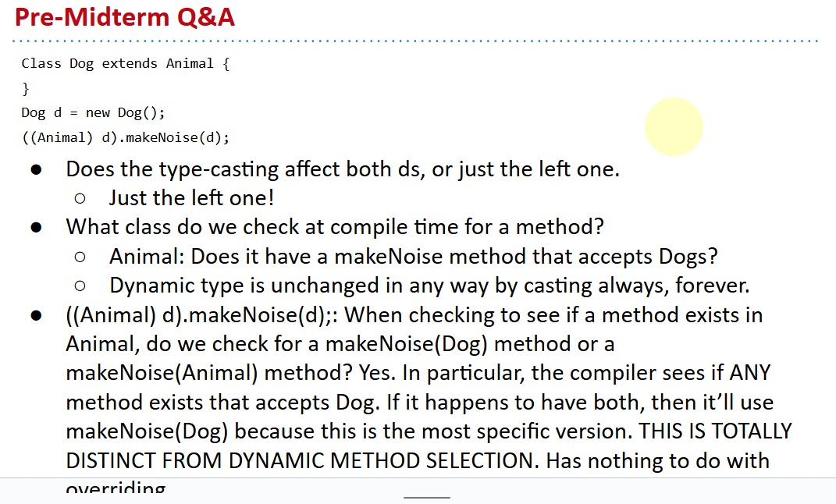Click the line "Animal: Does it have a makeNoise method"
Viewport: 836px width, 504px height.
point(414,256)
